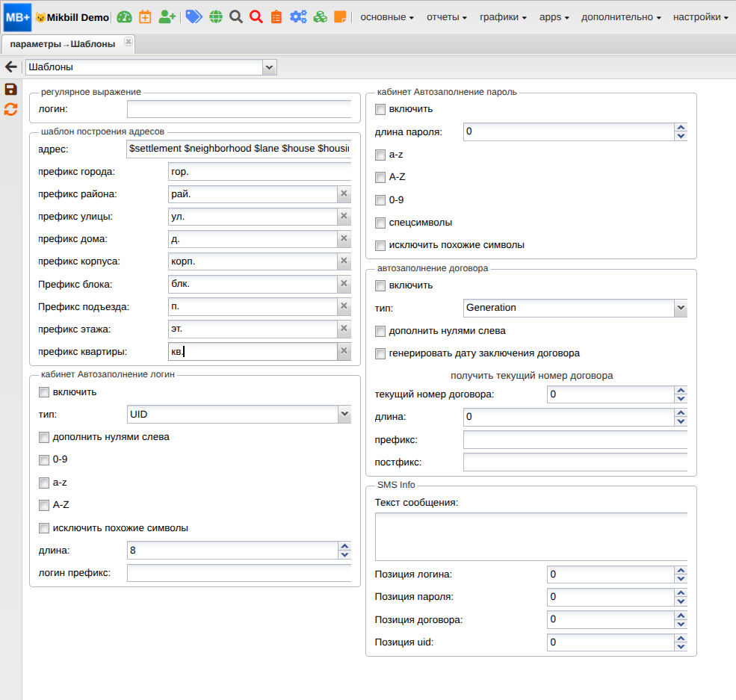736x700 pixels.
Task: Open the отчеты menu
Action: pos(446,17)
